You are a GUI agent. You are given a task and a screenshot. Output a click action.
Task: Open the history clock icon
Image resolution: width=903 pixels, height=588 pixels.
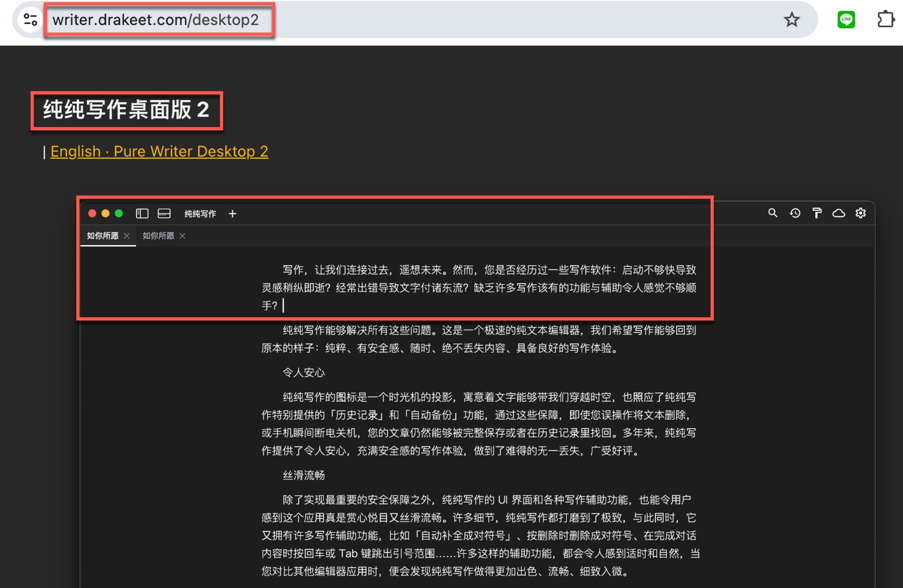point(795,213)
